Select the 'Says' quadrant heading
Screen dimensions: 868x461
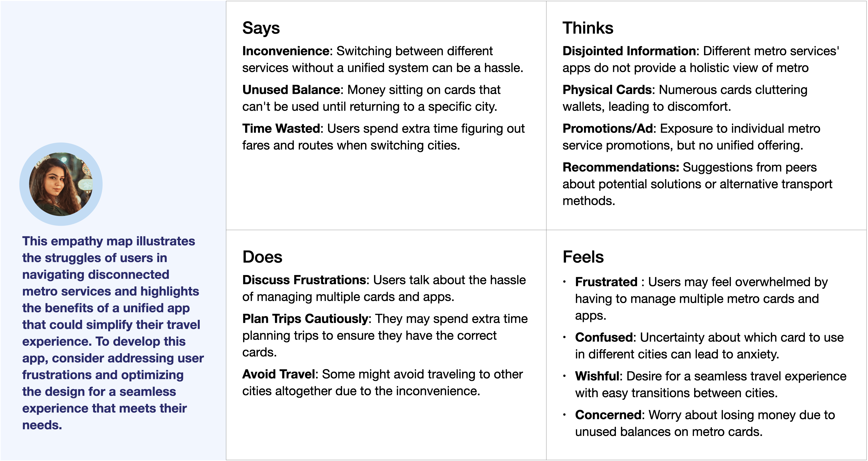pos(261,28)
